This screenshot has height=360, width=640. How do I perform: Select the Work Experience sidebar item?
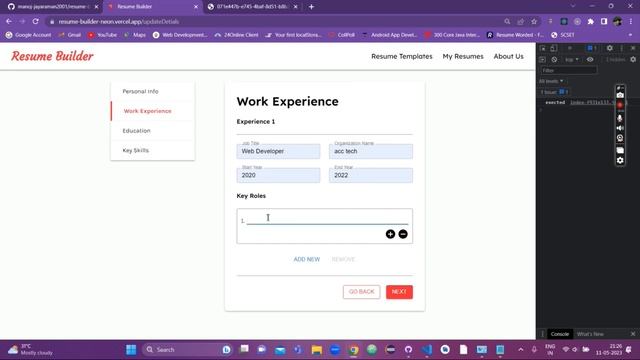coord(152,111)
